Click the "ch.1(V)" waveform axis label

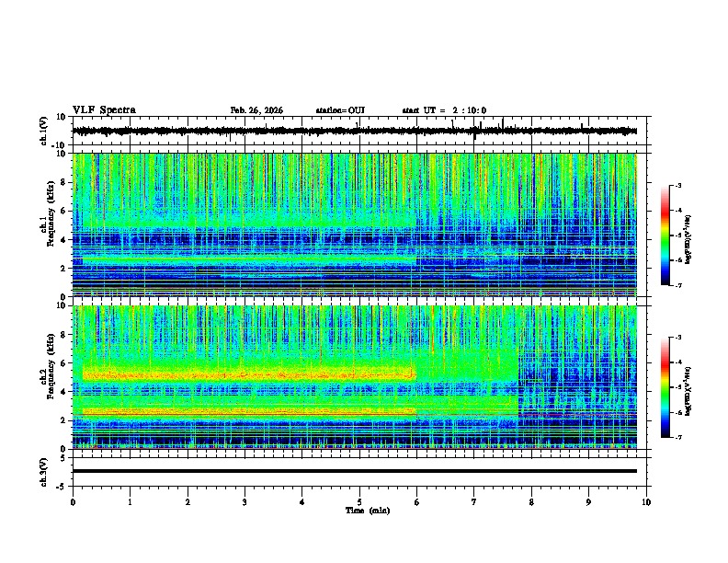44,131
